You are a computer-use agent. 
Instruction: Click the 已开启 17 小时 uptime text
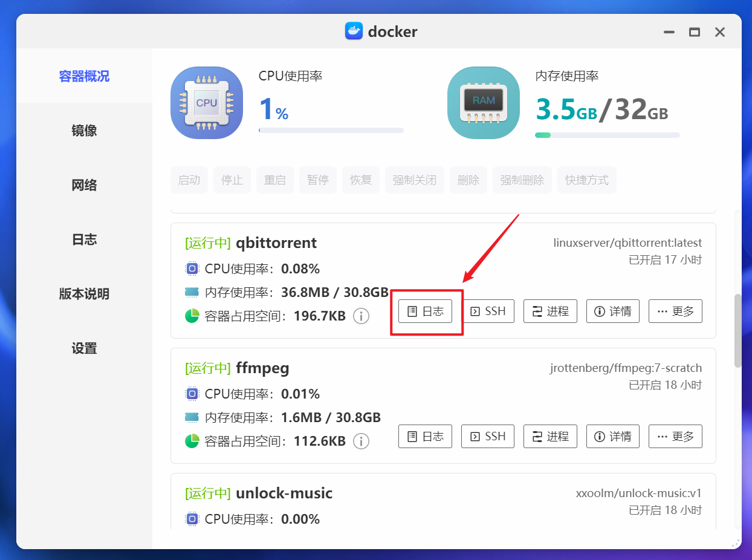coord(666,260)
